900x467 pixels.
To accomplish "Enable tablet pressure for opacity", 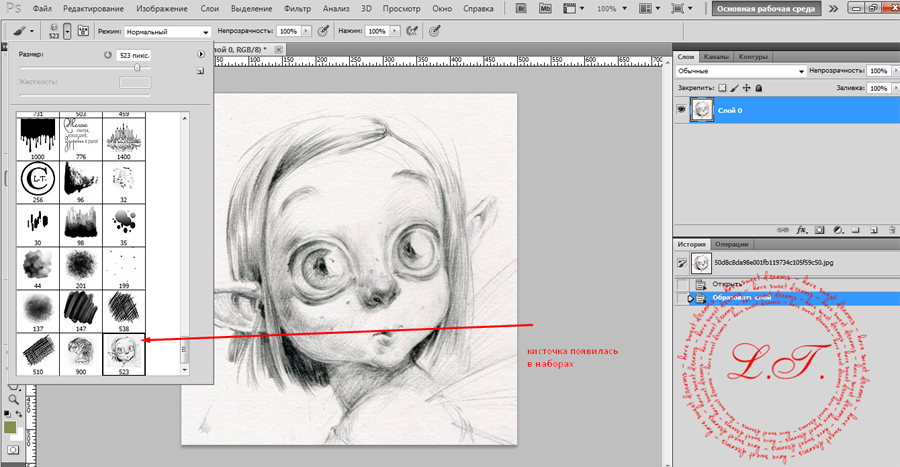I will [x=323, y=31].
